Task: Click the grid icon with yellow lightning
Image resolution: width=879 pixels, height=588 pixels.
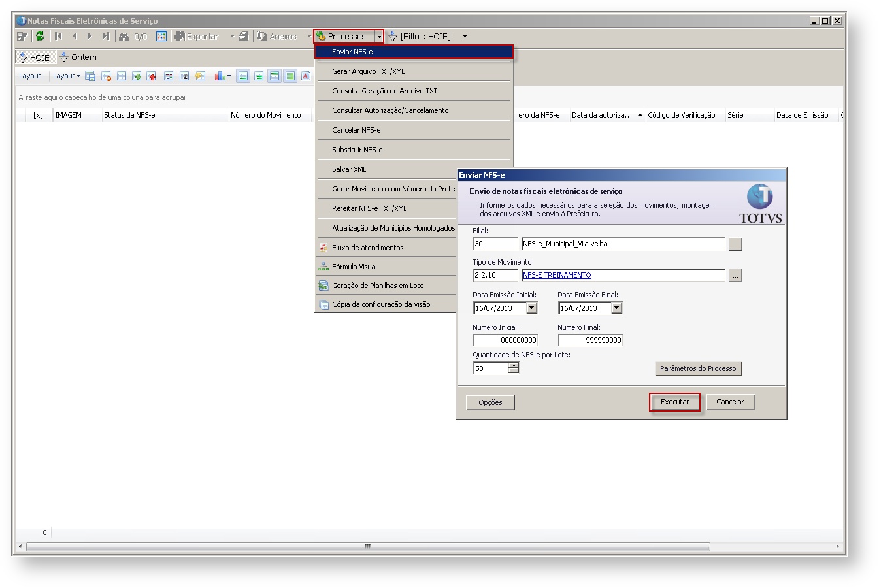Action: click(200, 76)
